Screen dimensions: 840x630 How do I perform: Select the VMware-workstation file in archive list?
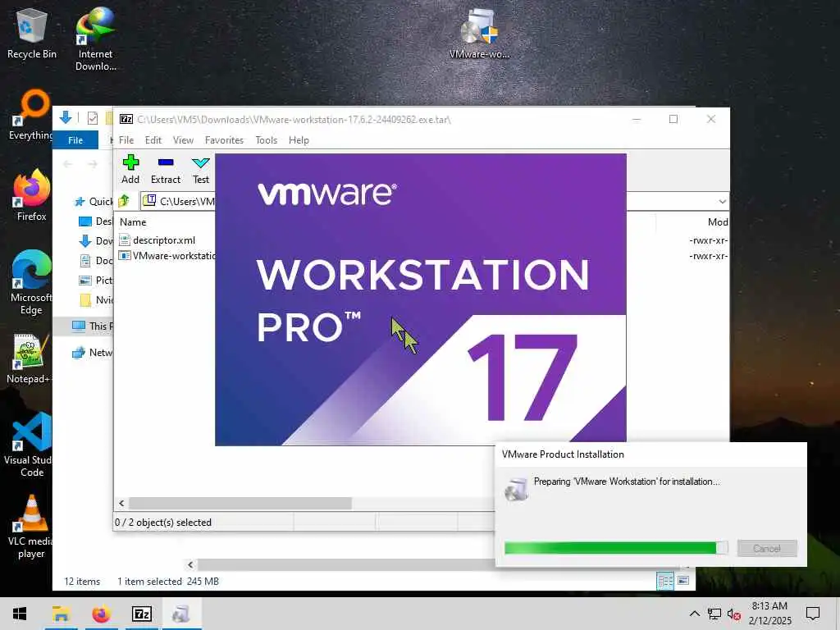pos(167,256)
